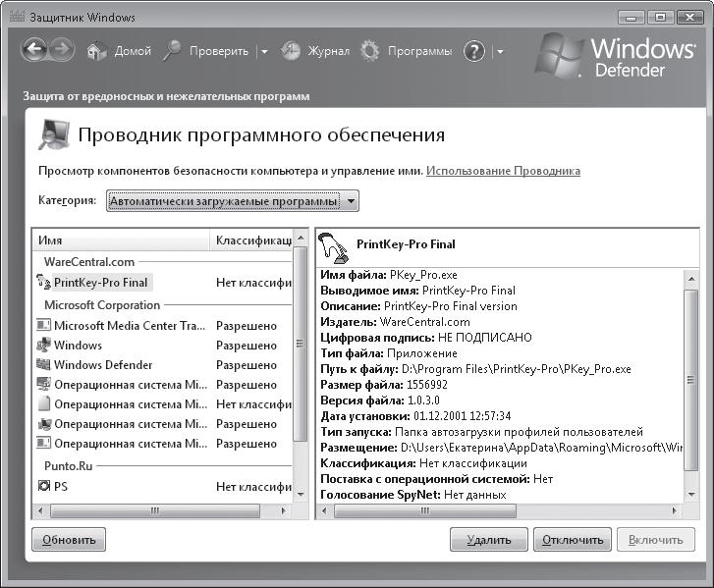Select the PrintKey-Pro Final list item

pyautogui.click(x=98, y=282)
